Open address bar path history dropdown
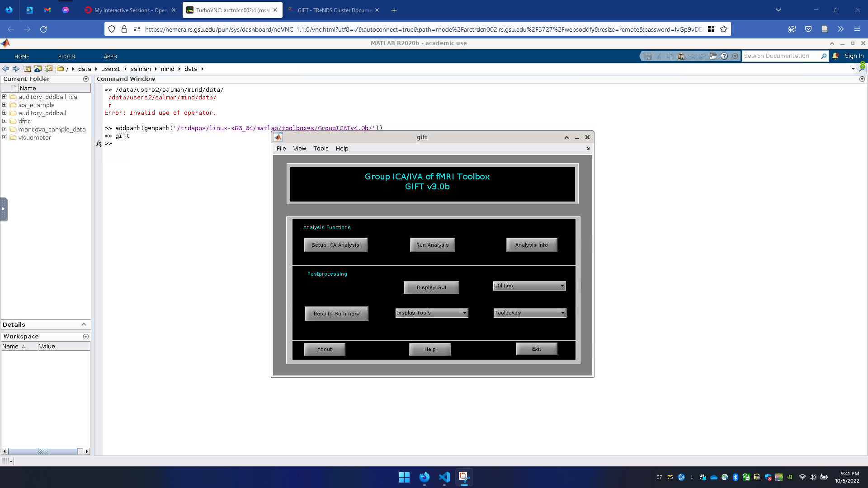 coord(853,69)
